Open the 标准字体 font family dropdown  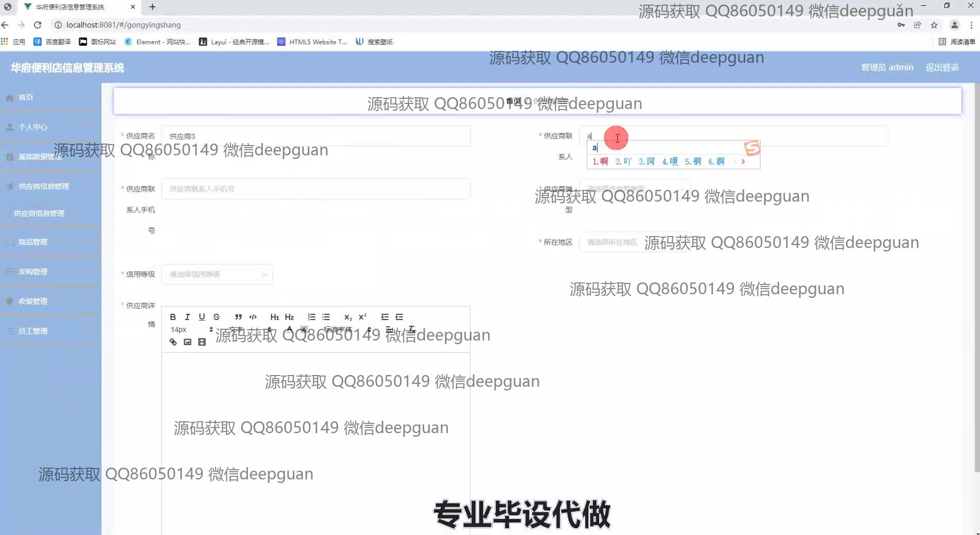tap(347, 329)
